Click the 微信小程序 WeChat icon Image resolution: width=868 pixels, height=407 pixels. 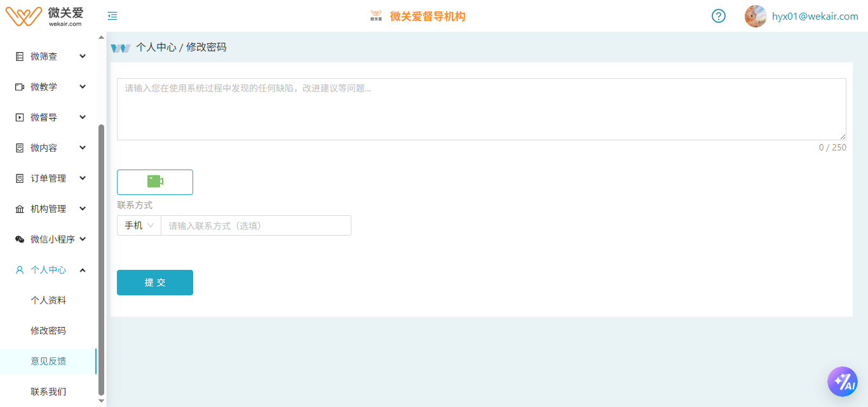20,239
